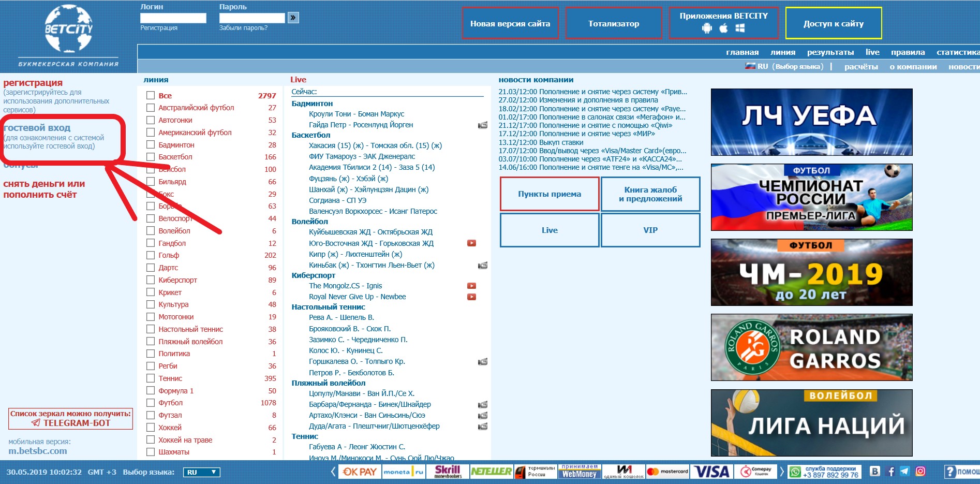This screenshot has width=980, height=484.
Task: Click the Live button in news panel
Action: click(x=550, y=230)
